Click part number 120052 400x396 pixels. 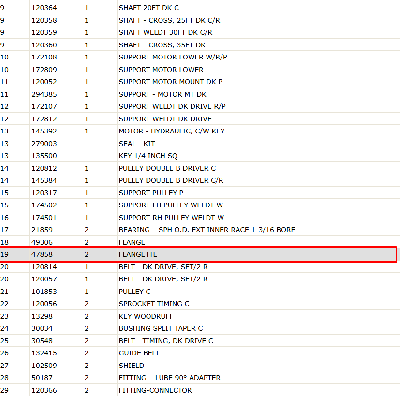(44, 82)
